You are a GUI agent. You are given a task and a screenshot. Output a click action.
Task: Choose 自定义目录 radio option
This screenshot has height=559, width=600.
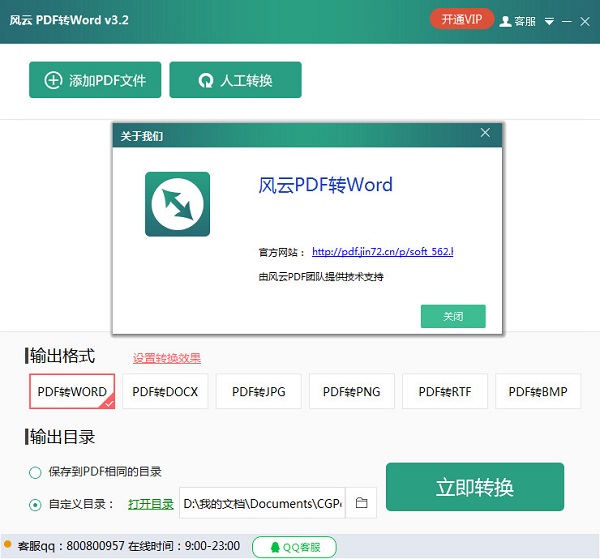35,505
